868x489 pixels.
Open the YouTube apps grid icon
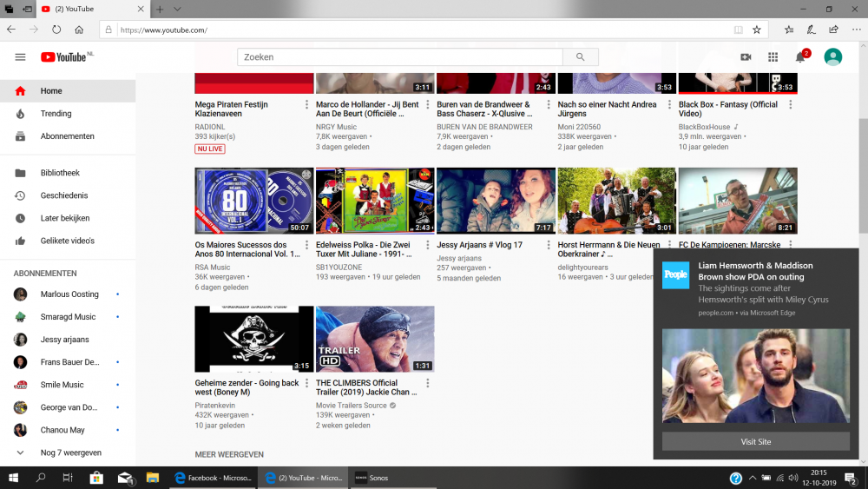773,57
